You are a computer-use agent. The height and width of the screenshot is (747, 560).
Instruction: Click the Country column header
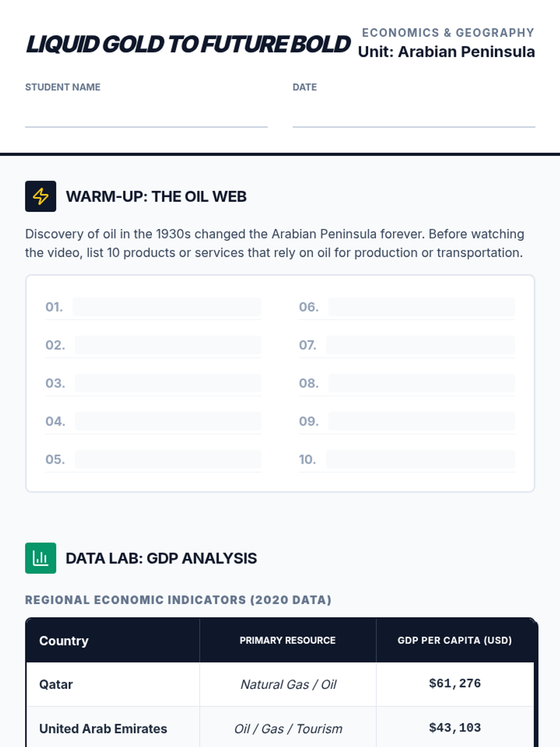[64, 641]
